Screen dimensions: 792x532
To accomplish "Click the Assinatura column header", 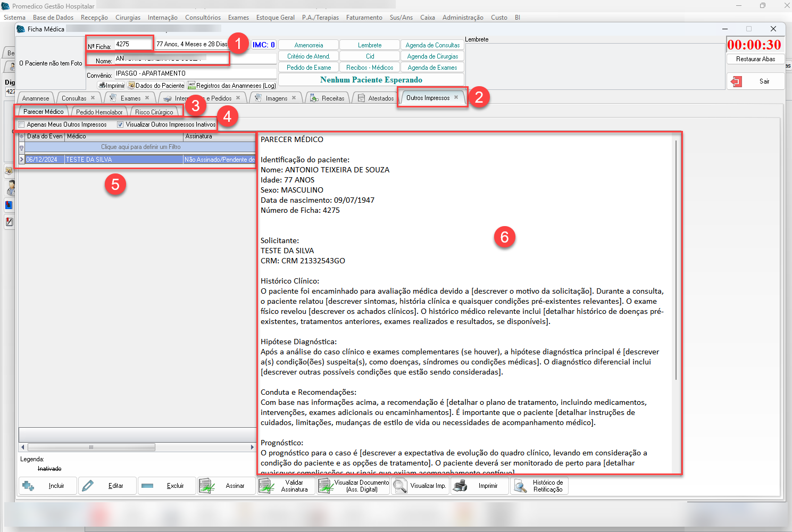I will [220, 137].
